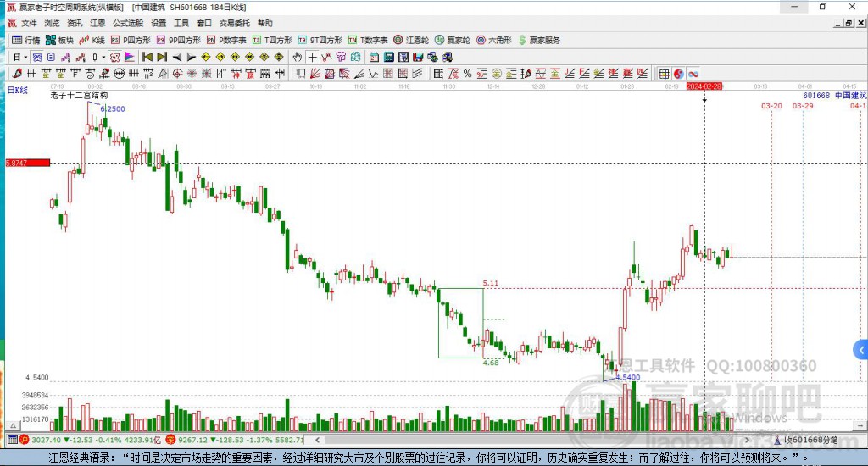Open the 窗口 menu
The image size is (868, 466).
click(x=204, y=23)
